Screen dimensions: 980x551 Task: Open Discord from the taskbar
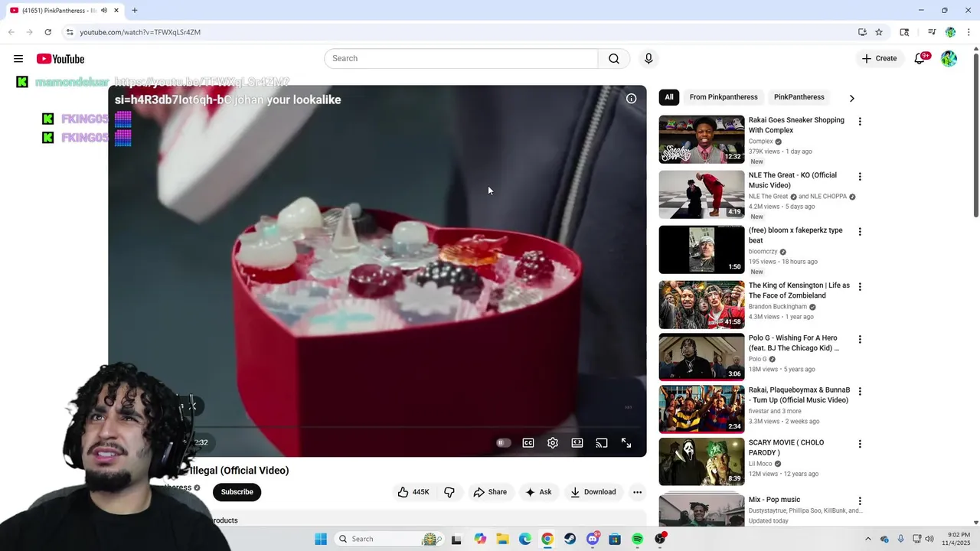[593, 539]
